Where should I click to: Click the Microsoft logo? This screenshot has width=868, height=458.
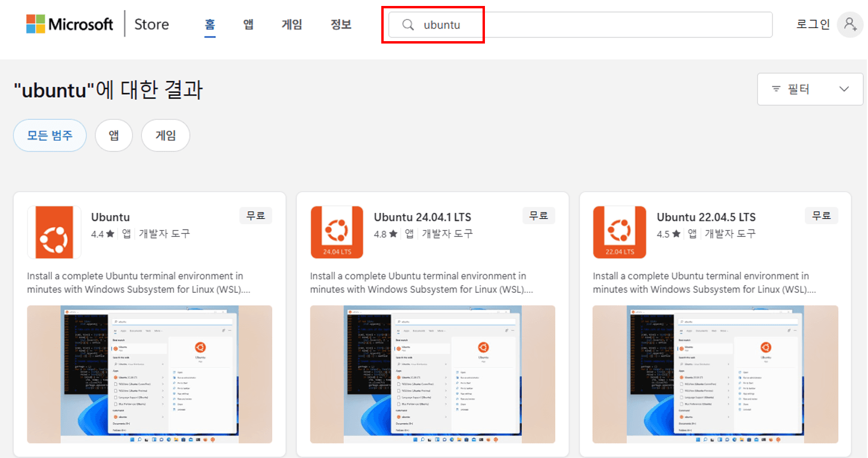(69, 24)
